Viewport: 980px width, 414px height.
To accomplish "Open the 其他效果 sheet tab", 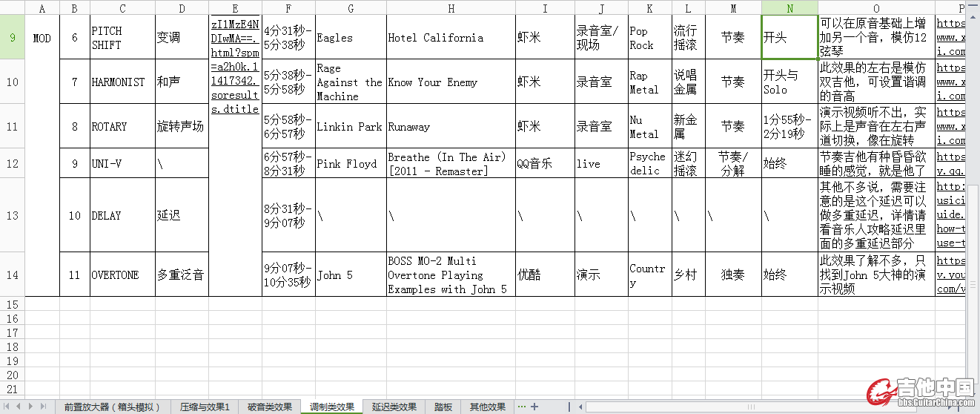I will (x=488, y=407).
